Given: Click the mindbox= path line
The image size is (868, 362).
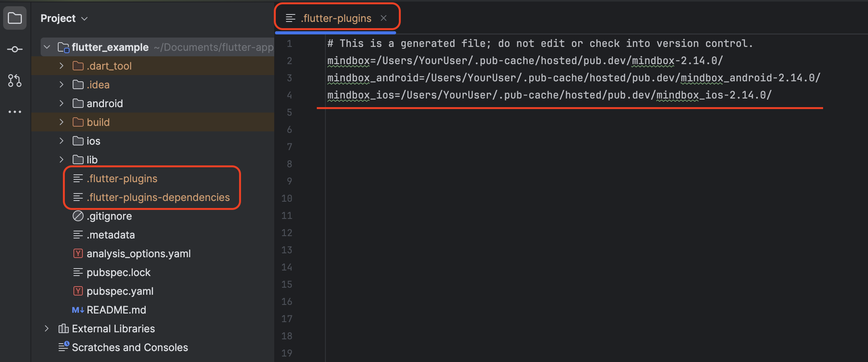Looking at the screenshot, I should pos(525,61).
